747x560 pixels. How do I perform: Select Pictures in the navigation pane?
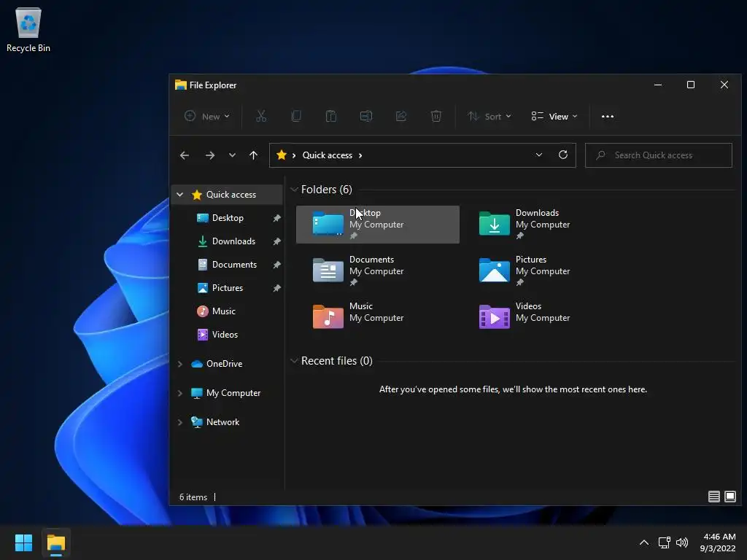(228, 287)
